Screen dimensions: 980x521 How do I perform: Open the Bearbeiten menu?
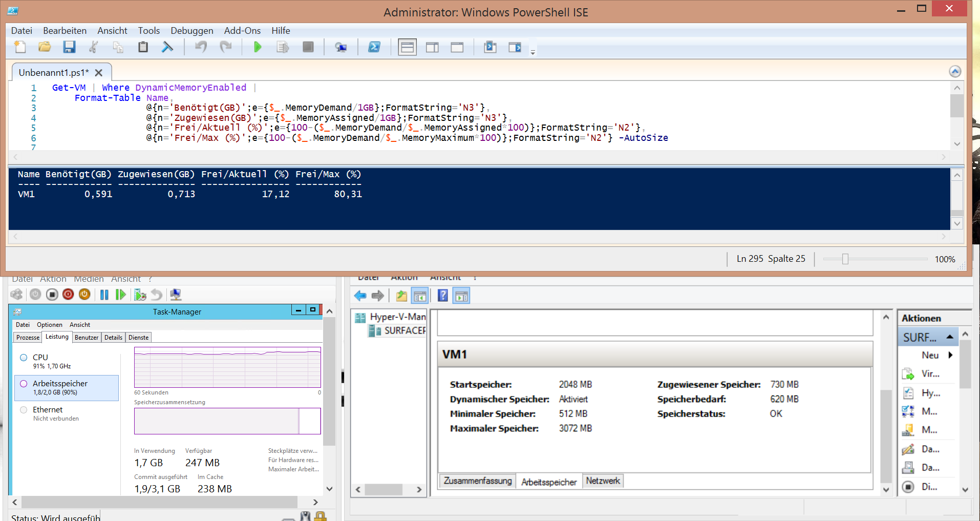click(x=65, y=31)
